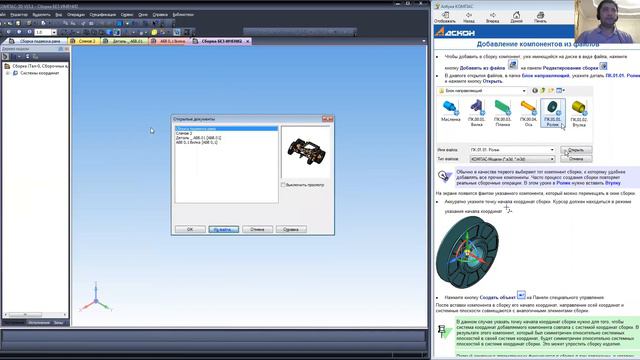The image size is (640, 360).
Task: Follow the Втулку link in the help note
Action: [x=612, y=183]
